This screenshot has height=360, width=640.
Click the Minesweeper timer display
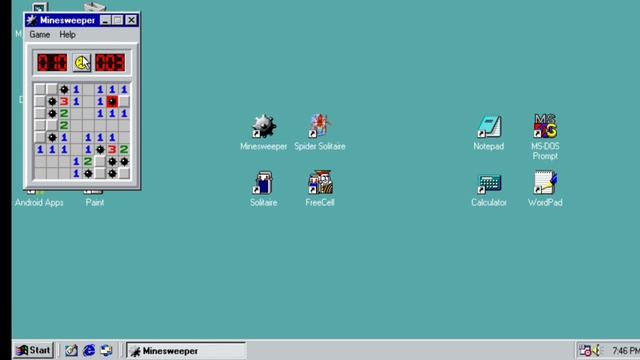pos(110,63)
